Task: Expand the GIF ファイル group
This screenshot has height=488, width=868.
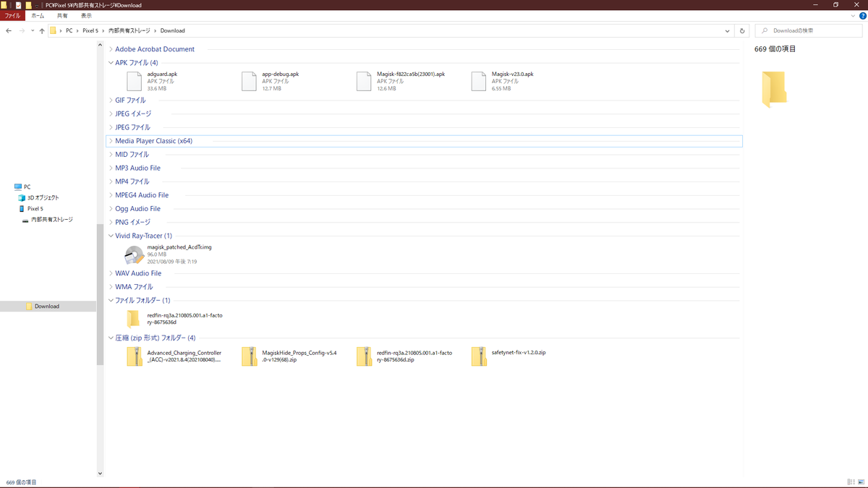Action: point(111,100)
